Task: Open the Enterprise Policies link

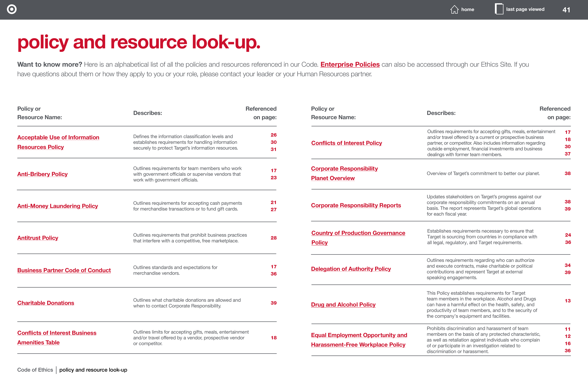Action: click(x=350, y=64)
